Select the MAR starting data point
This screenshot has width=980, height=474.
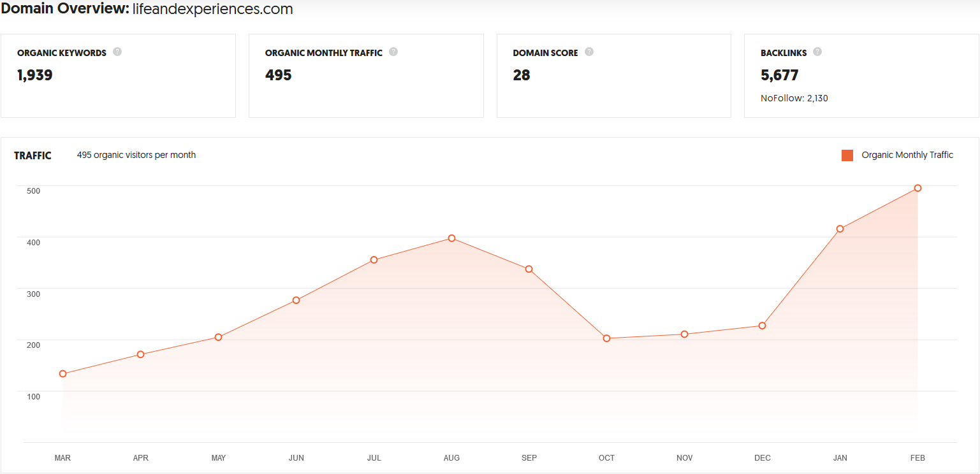coord(62,374)
